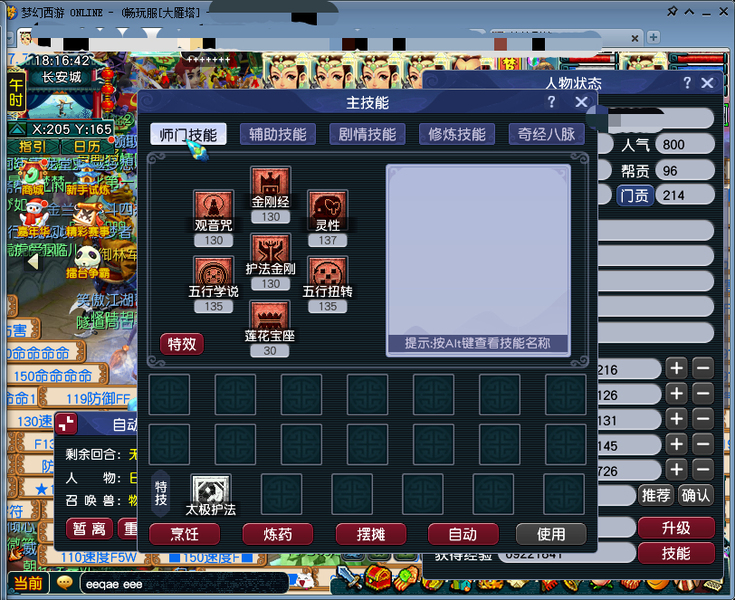The image size is (735, 600).
Task: Open the 精彩赛事 scroll icon
Action: point(88,218)
